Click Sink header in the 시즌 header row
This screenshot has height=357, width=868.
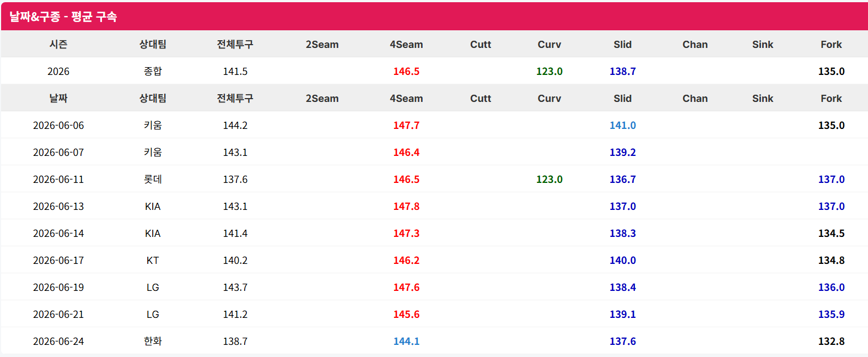coord(763,45)
